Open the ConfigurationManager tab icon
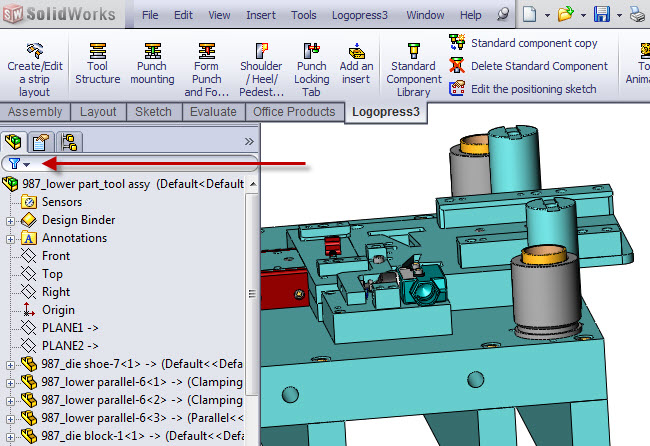 click(69, 142)
